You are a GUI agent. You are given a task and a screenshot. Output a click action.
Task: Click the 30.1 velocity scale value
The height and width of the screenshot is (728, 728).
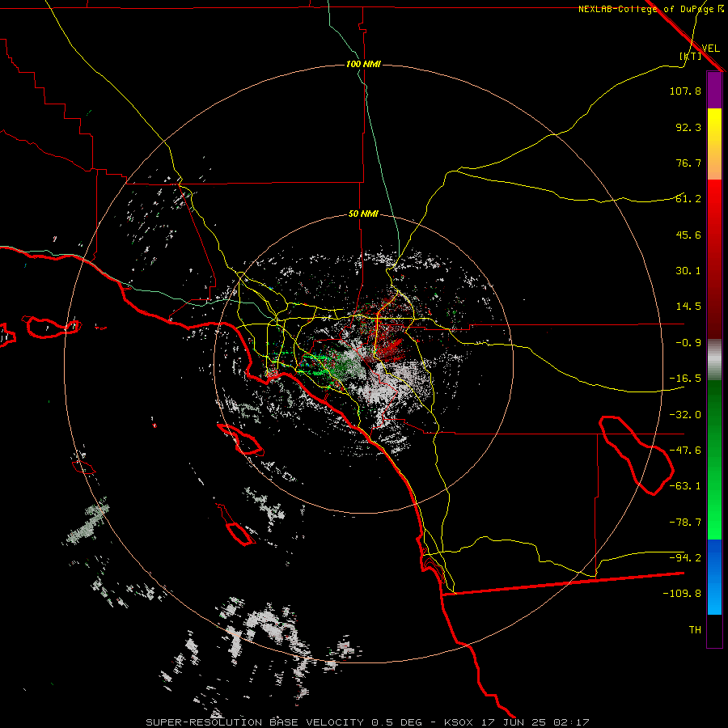pos(688,271)
